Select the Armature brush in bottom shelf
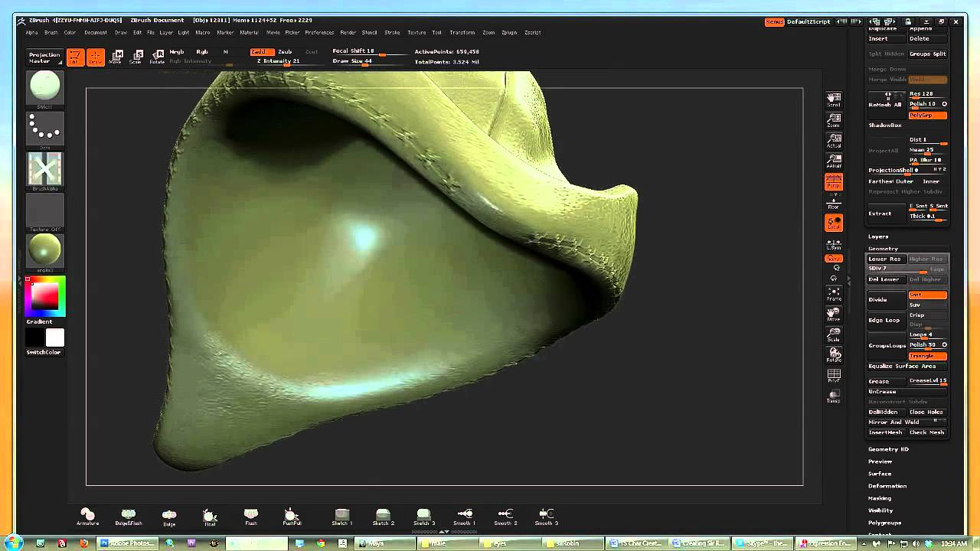The height and width of the screenshot is (551, 980). tap(87, 517)
